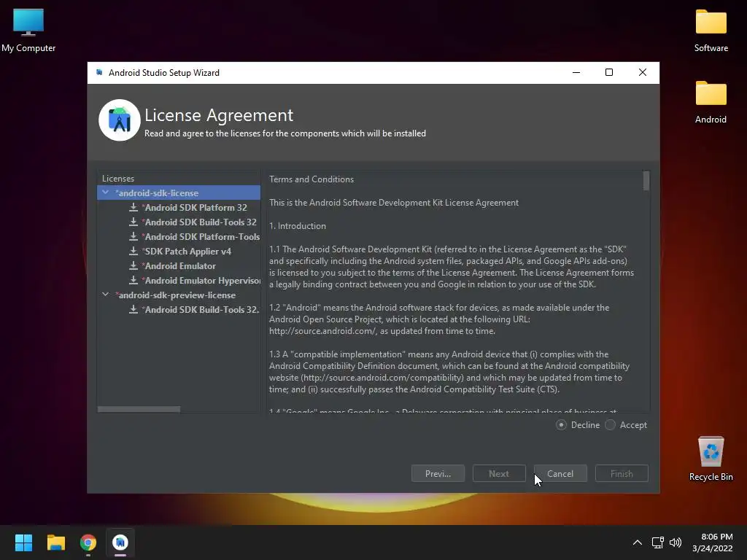The height and width of the screenshot is (560, 747).
Task: Select the Decline radio button
Action: (561, 425)
